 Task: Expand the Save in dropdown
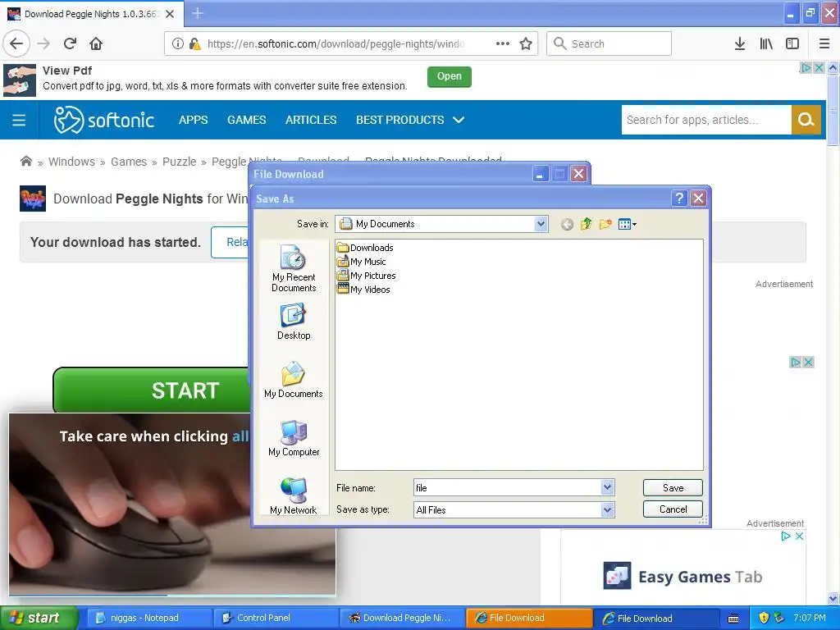pos(541,224)
